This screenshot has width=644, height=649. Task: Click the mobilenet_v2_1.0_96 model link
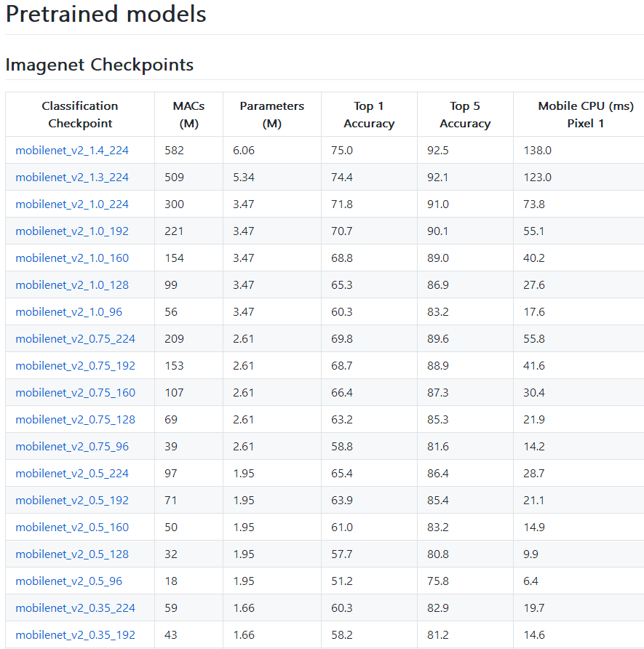click(x=68, y=311)
